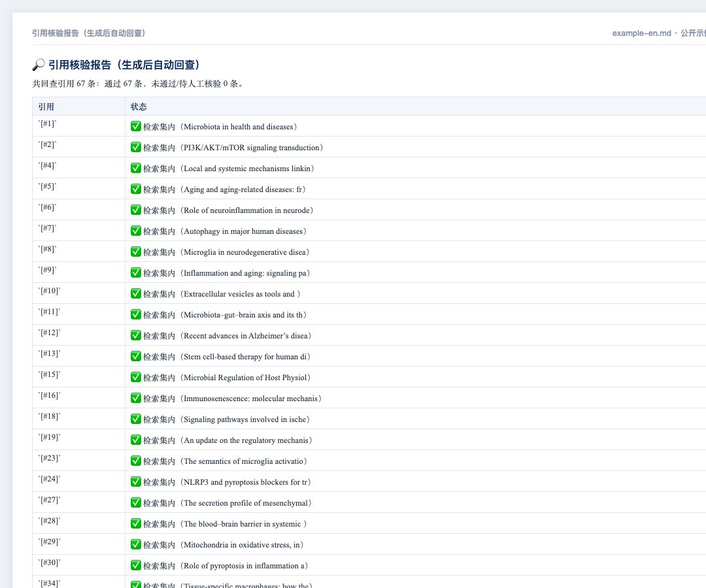Click green check in Mitochondria in oxidative stress row

[136, 545]
